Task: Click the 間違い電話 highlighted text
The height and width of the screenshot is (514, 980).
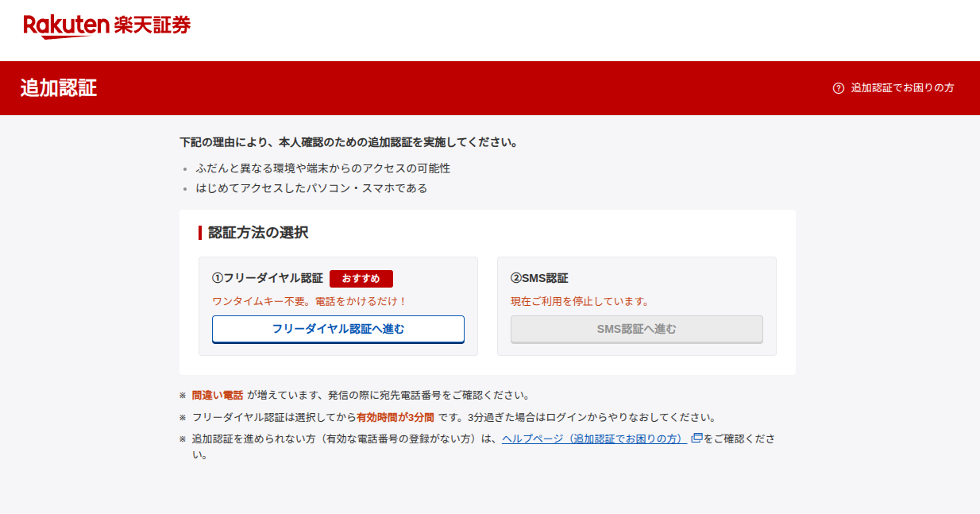Action: 218,395
